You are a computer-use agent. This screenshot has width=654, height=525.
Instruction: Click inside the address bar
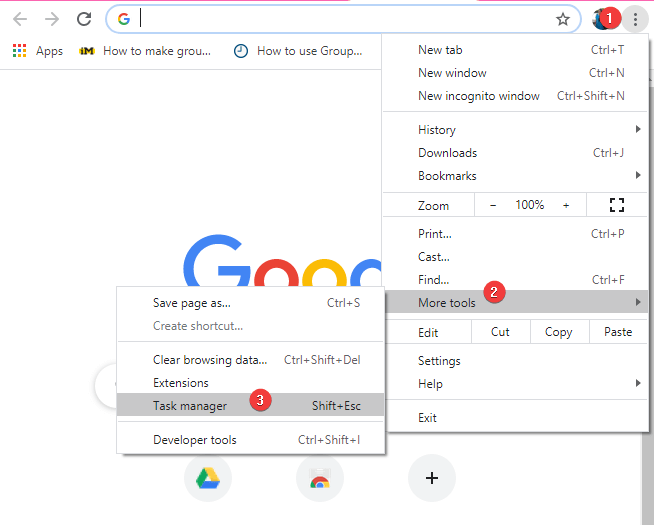[343, 19]
